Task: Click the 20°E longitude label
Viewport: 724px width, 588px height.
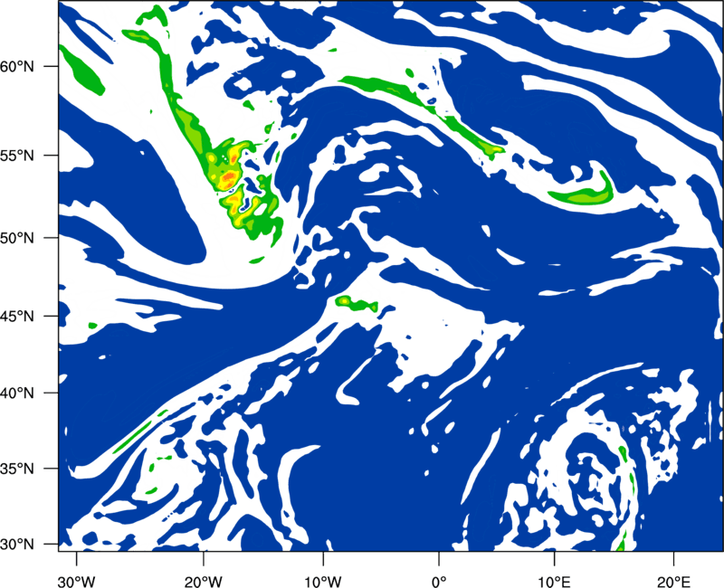Action: pyautogui.click(x=673, y=581)
